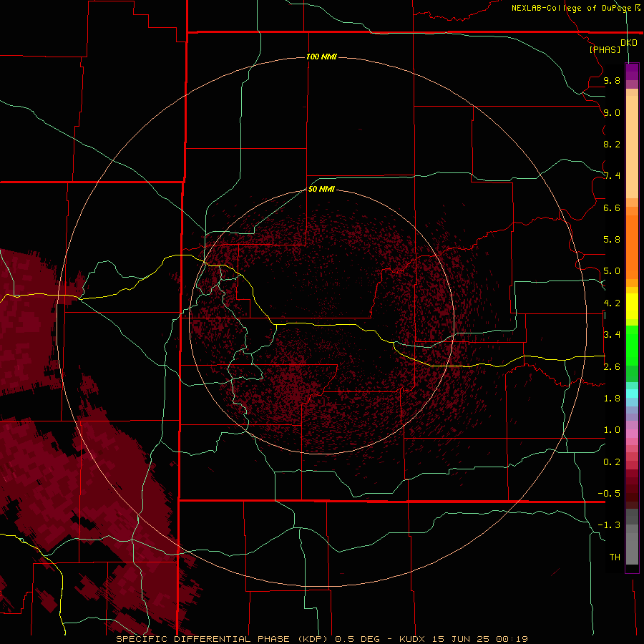This screenshot has width=644, height=644.
Task: Click the yellow segment of the color bar
Action: pos(632,306)
